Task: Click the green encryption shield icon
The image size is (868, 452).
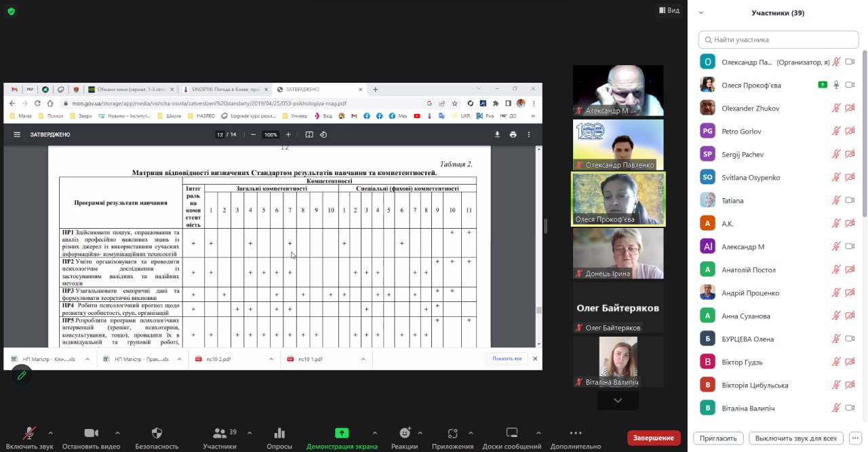Action: click(12, 12)
